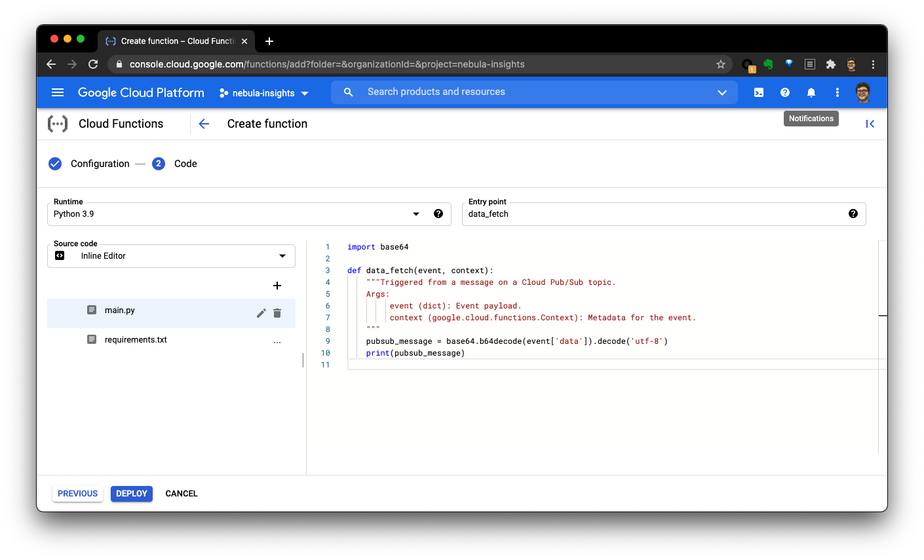Go forward in browser history
Image resolution: width=924 pixels, height=560 pixels.
tap(72, 64)
